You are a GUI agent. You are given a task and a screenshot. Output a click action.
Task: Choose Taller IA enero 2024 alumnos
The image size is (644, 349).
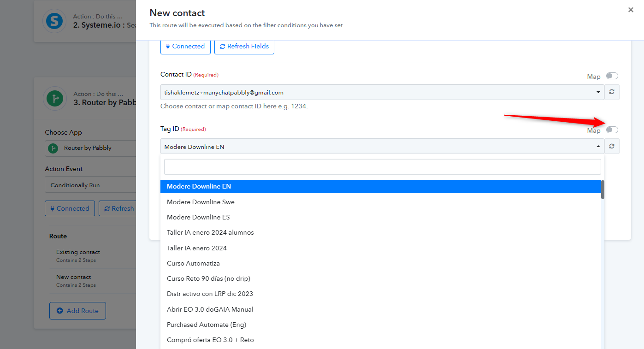coord(381,232)
